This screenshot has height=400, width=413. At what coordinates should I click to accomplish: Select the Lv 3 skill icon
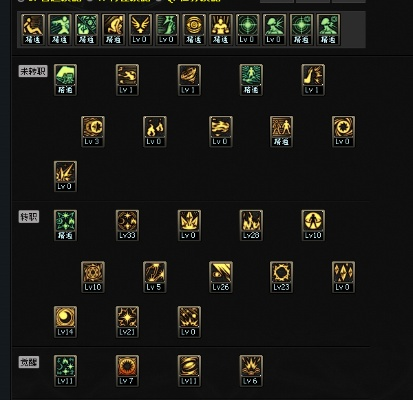coord(93,131)
